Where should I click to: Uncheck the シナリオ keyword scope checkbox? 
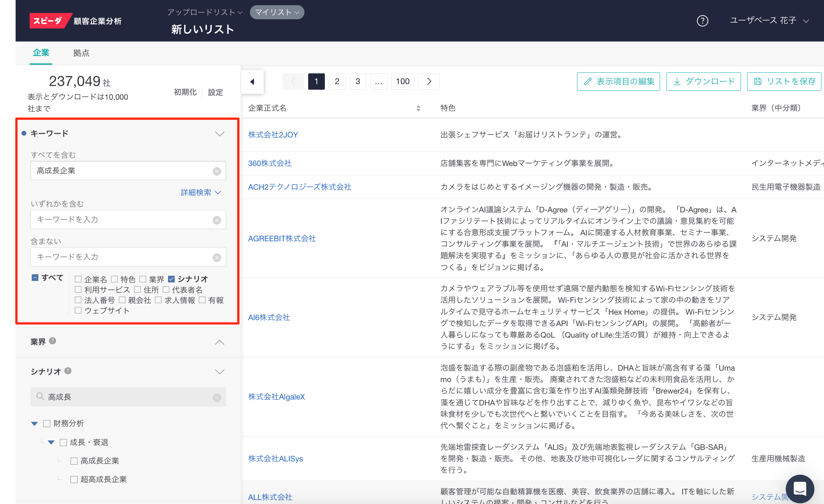point(171,279)
